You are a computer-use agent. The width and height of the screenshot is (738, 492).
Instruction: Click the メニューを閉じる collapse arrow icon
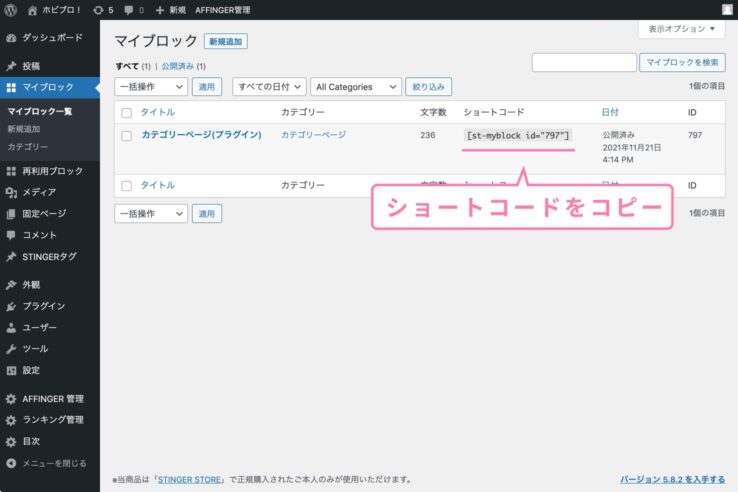[11, 463]
